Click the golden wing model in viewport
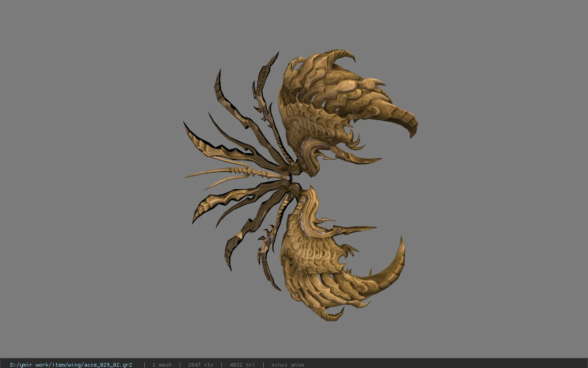The image size is (588, 368). [x=301, y=184]
